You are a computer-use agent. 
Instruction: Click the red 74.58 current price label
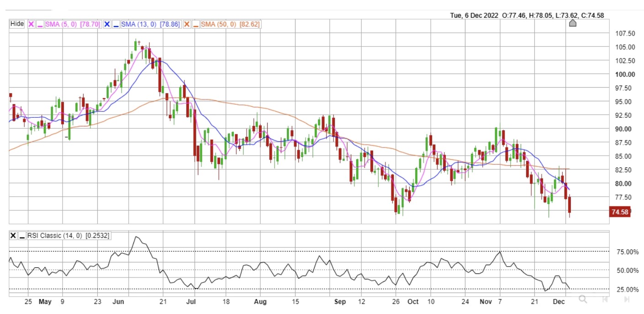pyautogui.click(x=620, y=212)
